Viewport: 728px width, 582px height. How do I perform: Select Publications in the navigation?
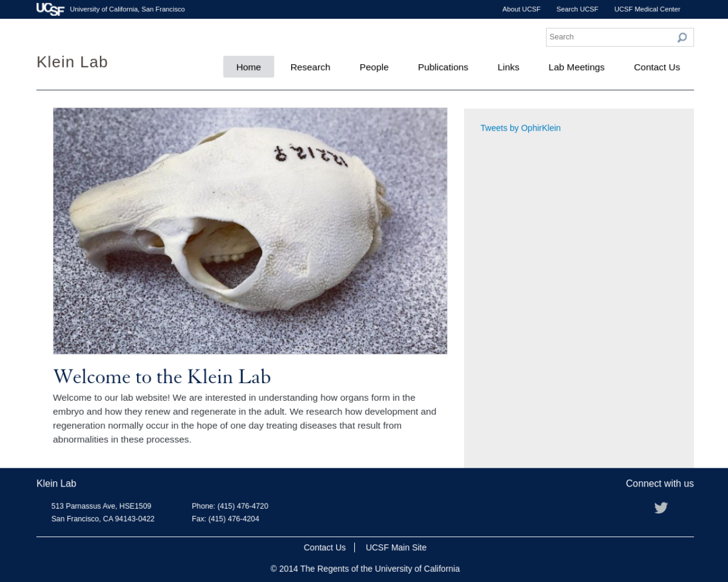click(x=443, y=67)
